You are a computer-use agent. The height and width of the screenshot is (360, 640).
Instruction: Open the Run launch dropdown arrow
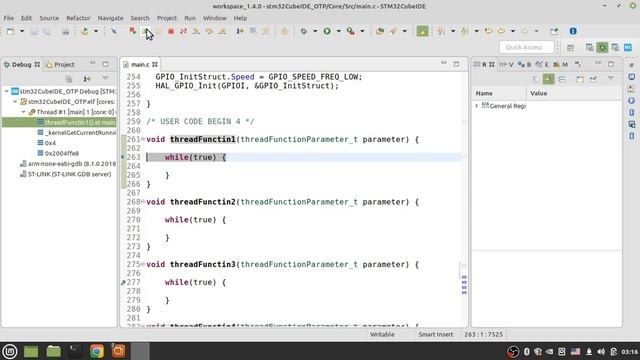(338, 31)
